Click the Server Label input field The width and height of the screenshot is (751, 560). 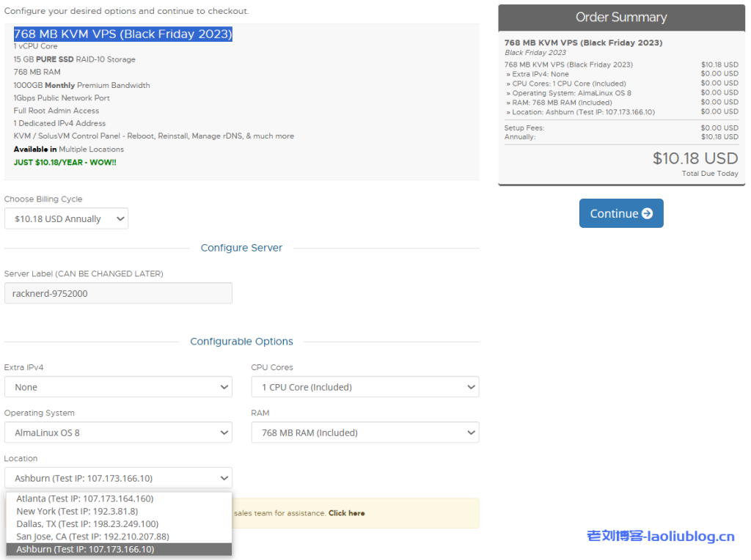coord(118,293)
